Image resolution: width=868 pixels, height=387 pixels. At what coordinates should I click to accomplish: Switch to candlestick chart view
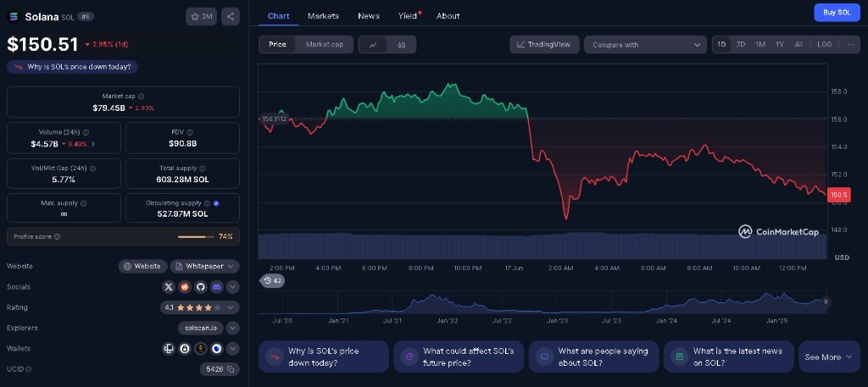click(x=401, y=45)
